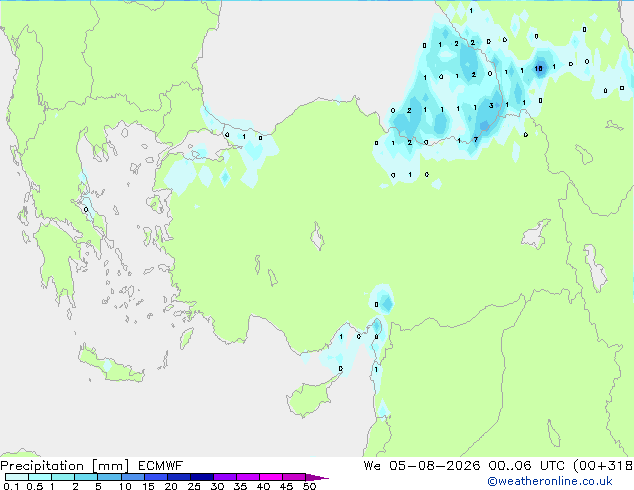
Task: Select the 5–10 mm legend swatch
Action: click(109, 477)
